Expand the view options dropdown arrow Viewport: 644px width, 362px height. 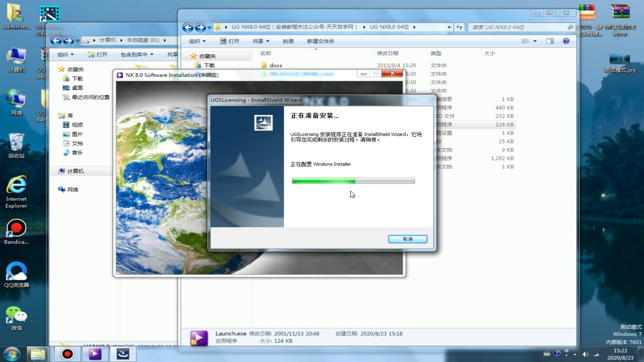pyautogui.click(x=535, y=41)
